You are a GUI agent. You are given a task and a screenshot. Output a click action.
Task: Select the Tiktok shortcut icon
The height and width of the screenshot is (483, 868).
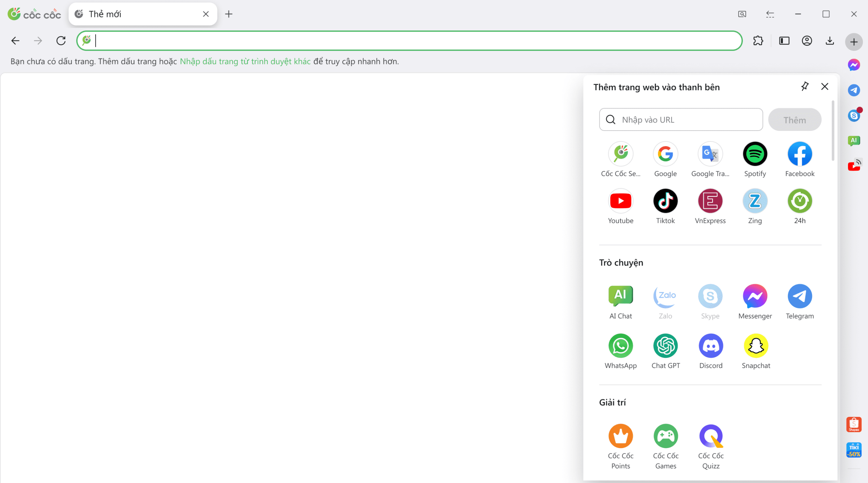click(x=665, y=201)
